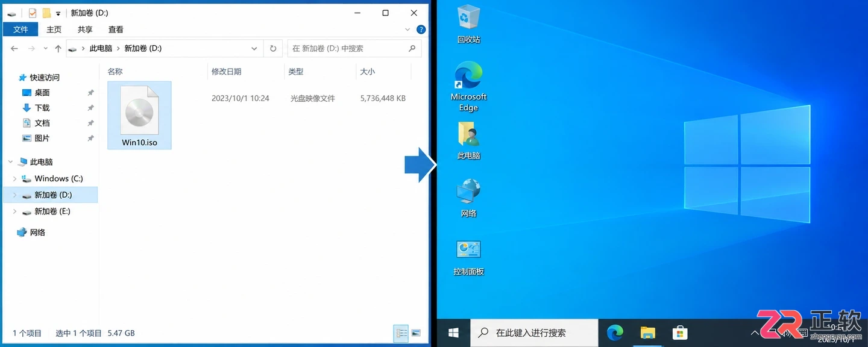
Task: Click the search magnifier icon in Explorer
Action: pyautogui.click(x=412, y=48)
